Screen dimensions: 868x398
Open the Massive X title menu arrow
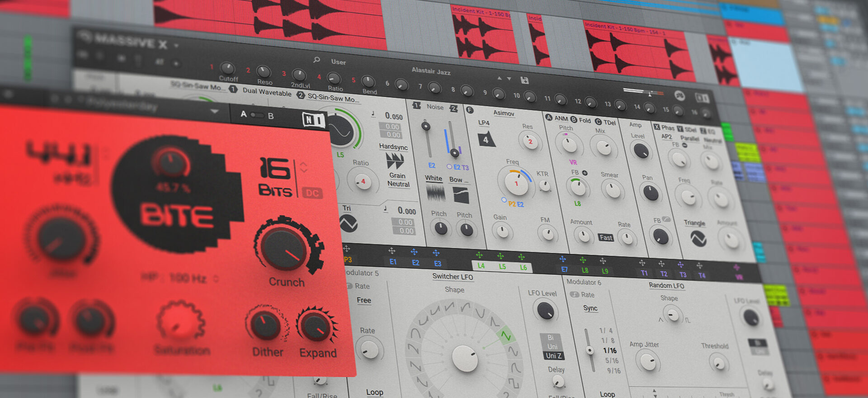pos(176,46)
